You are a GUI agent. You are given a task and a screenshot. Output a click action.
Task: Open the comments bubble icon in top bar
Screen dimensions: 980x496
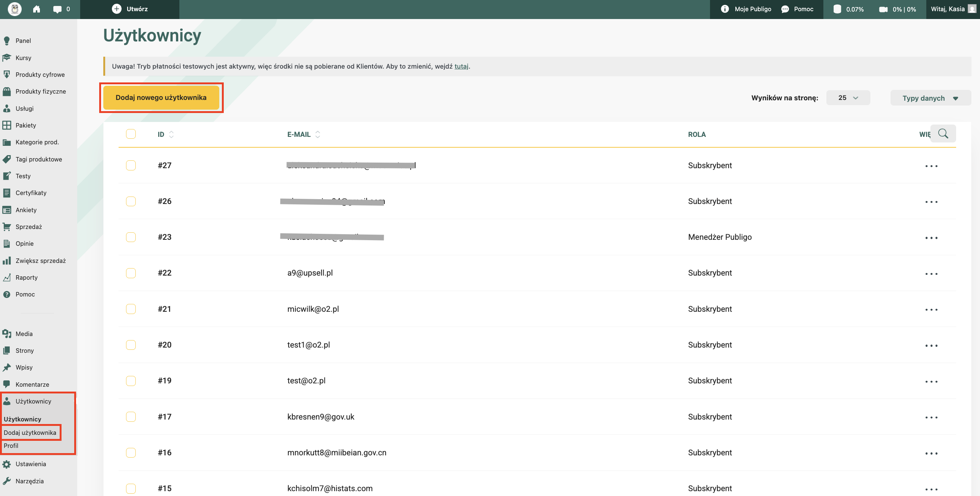(x=57, y=9)
